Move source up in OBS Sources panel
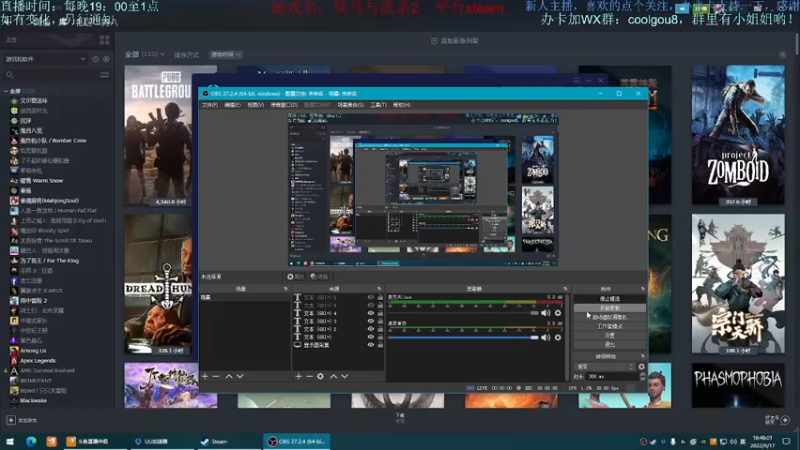The height and width of the screenshot is (450, 800). 334,376
